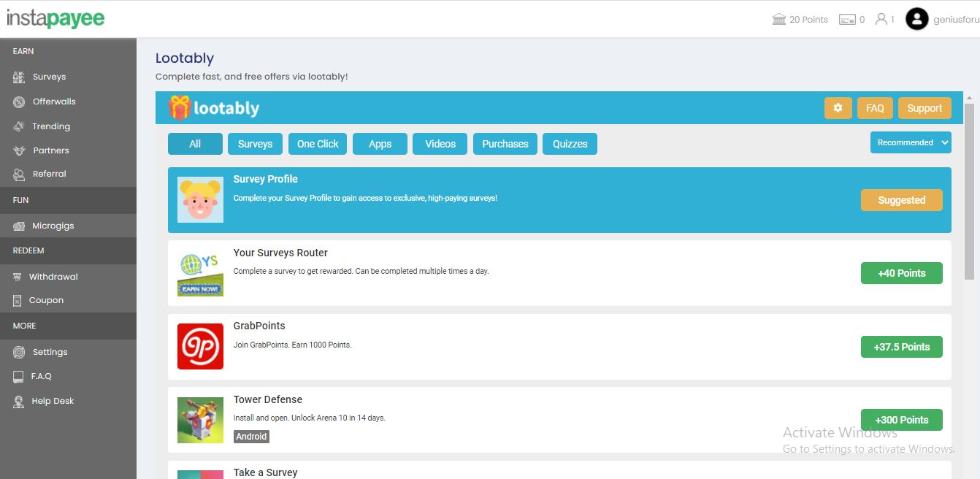Viewport: 980px width, 479px height.
Task: Select the Purchases filter tab
Action: 505,144
